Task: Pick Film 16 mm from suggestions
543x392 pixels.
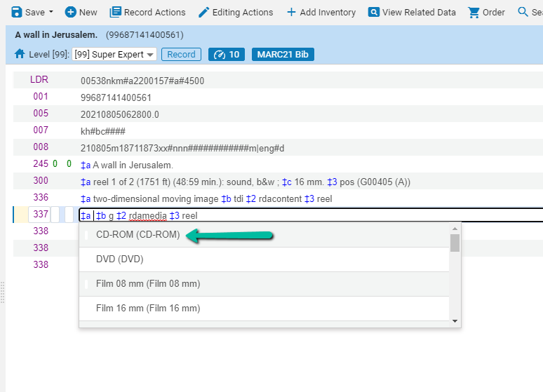Action: pyautogui.click(x=148, y=308)
